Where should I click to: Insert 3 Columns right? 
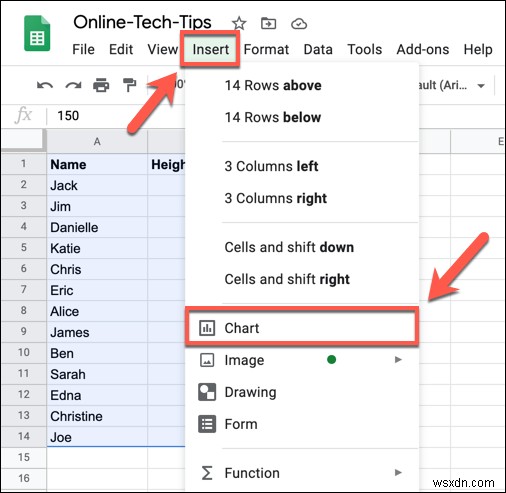(276, 198)
